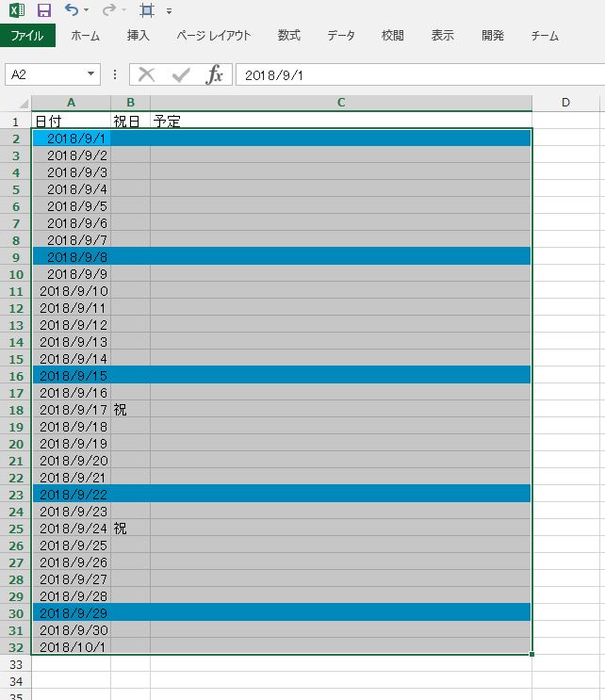The width and height of the screenshot is (605, 700).
Task: Select row 16 header
Action: (x=16, y=376)
